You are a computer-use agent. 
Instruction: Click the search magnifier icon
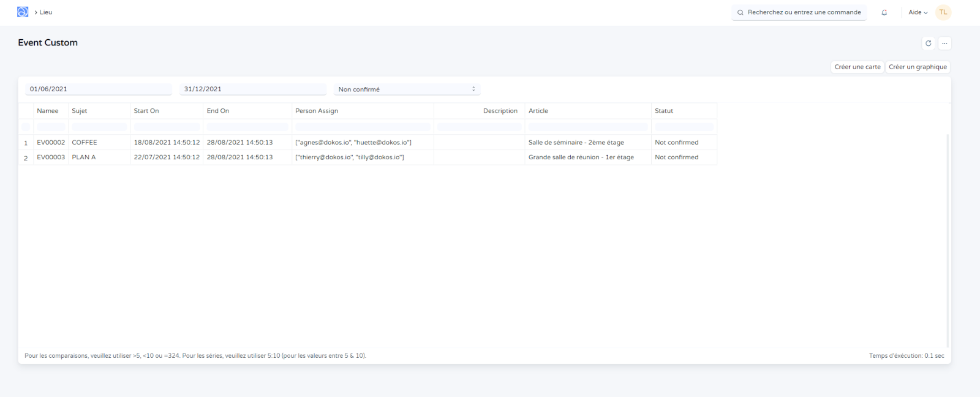(741, 12)
